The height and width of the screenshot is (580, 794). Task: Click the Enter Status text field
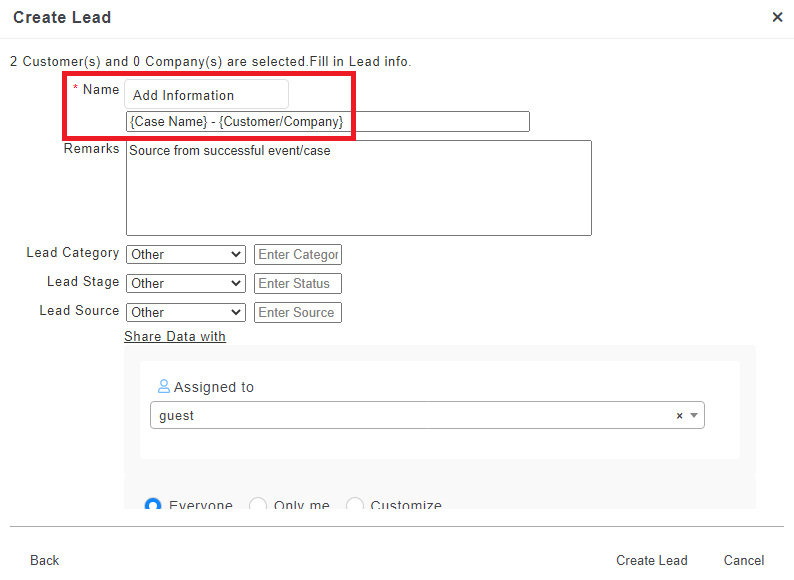[x=298, y=284]
